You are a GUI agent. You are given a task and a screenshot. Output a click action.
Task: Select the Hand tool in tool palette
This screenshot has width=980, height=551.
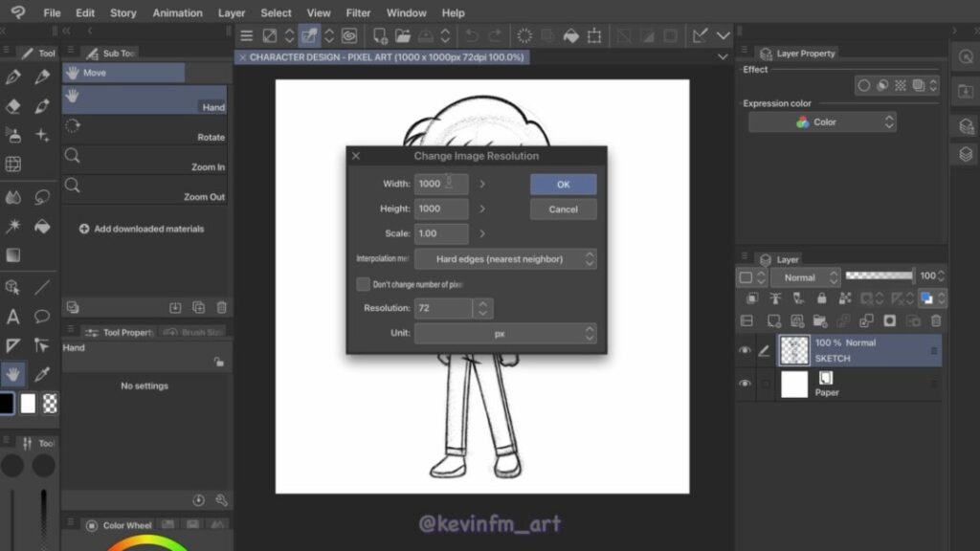click(x=13, y=373)
